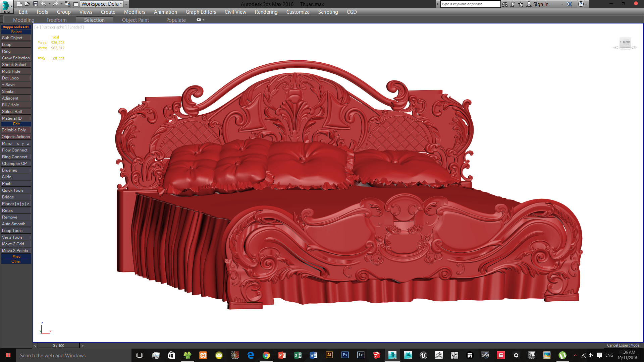Click the Redo arrow icon
Viewport: 644px width, 362px height.
coord(55,4)
